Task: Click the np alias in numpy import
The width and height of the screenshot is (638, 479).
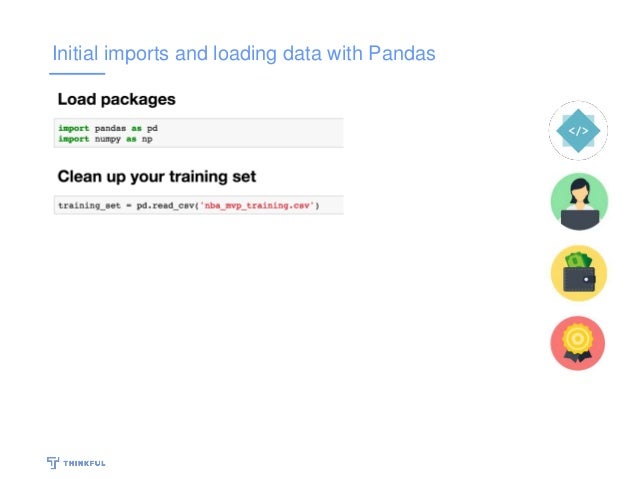Action: (x=147, y=139)
